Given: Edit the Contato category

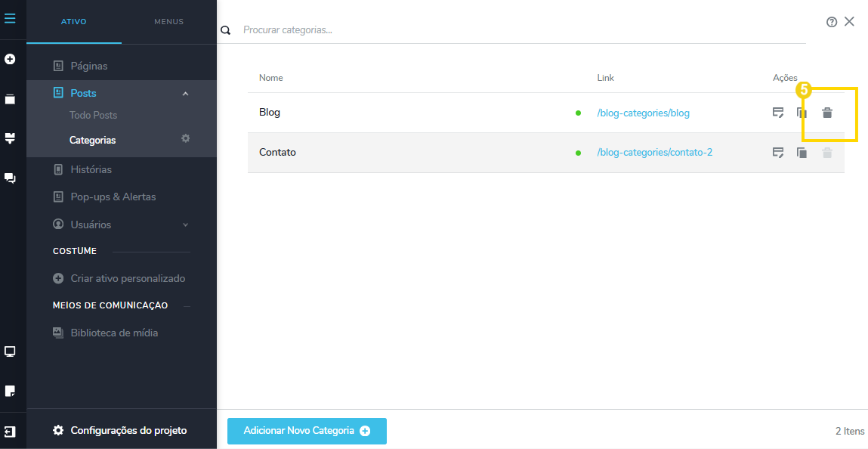Looking at the screenshot, I should click(x=778, y=153).
